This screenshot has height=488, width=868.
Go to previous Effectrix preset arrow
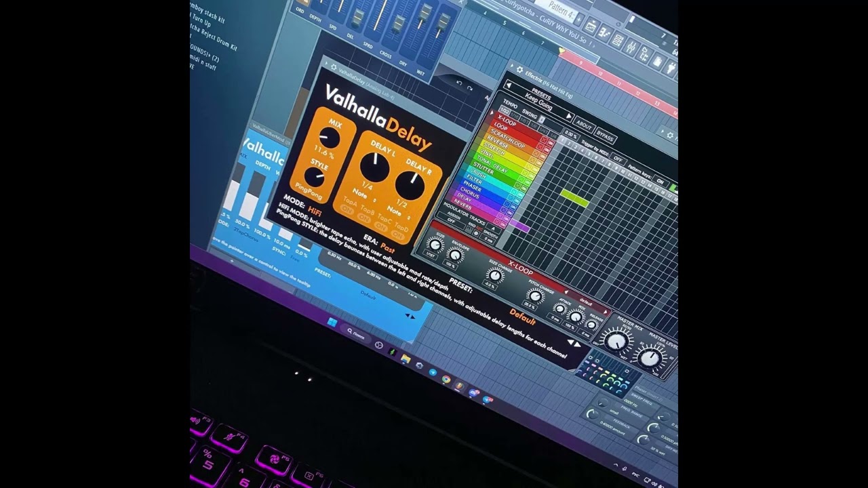pos(509,85)
